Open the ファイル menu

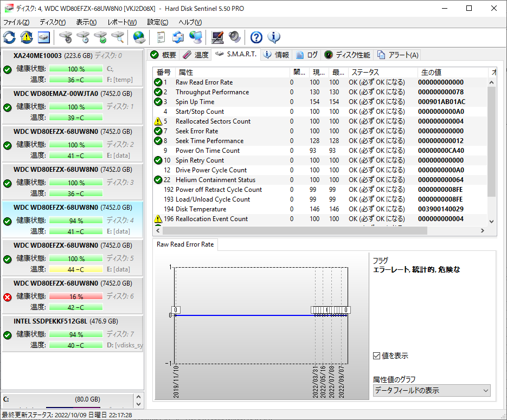[x=16, y=22]
